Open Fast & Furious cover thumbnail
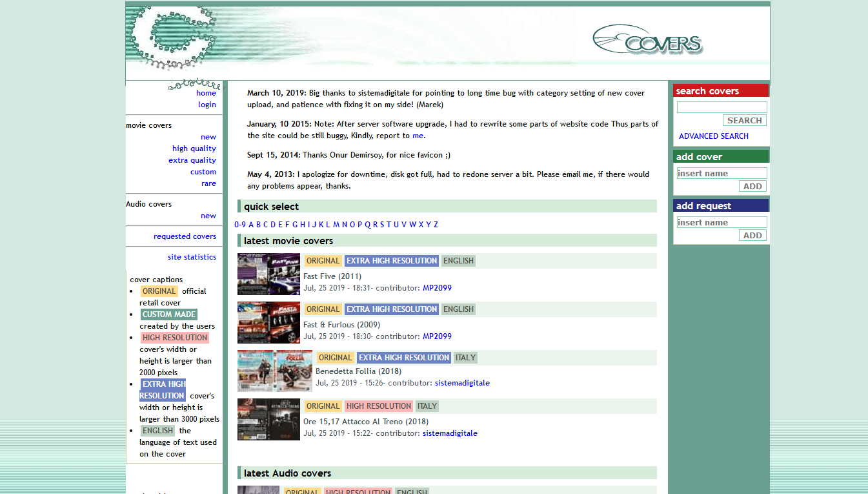The width and height of the screenshot is (868, 494). [268, 322]
